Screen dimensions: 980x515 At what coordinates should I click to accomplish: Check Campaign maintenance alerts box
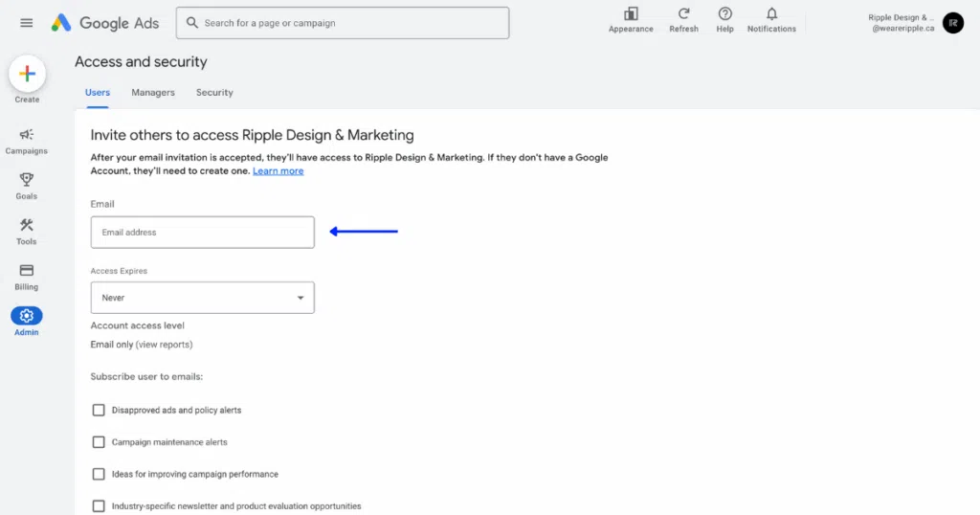[99, 442]
